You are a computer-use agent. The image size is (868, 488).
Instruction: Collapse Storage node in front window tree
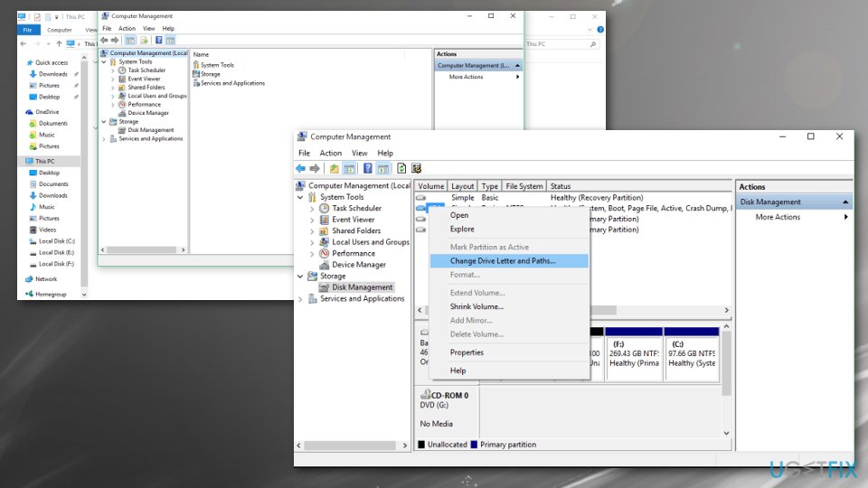click(300, 277)
